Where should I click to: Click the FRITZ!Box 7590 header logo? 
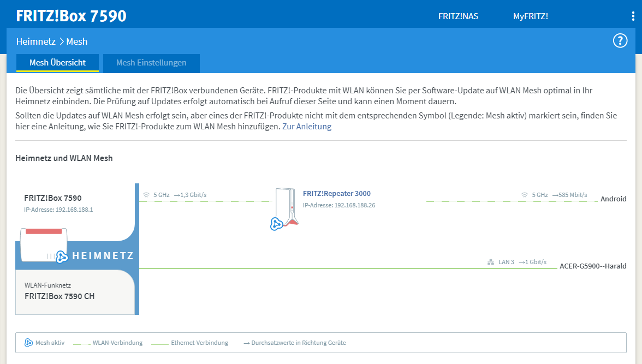(71, 16)
